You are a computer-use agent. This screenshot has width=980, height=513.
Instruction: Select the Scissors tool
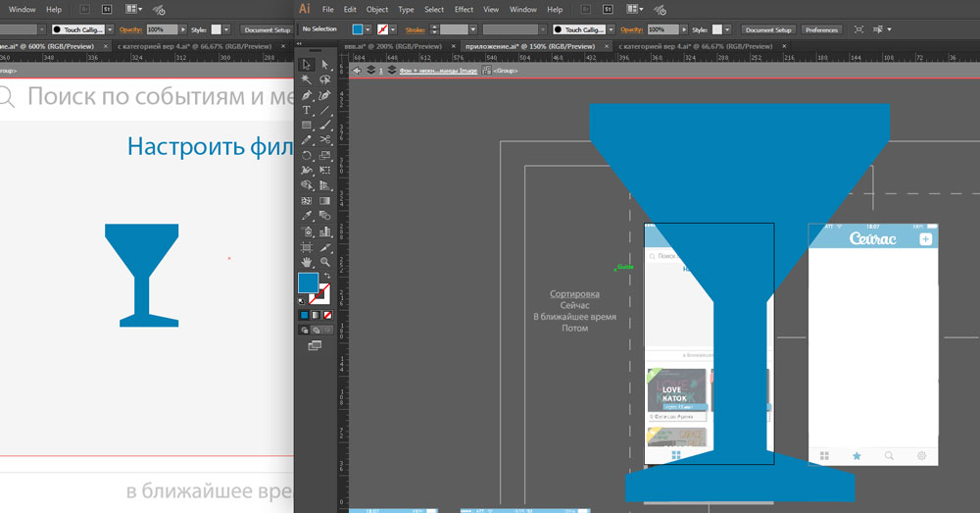(325, 140)
